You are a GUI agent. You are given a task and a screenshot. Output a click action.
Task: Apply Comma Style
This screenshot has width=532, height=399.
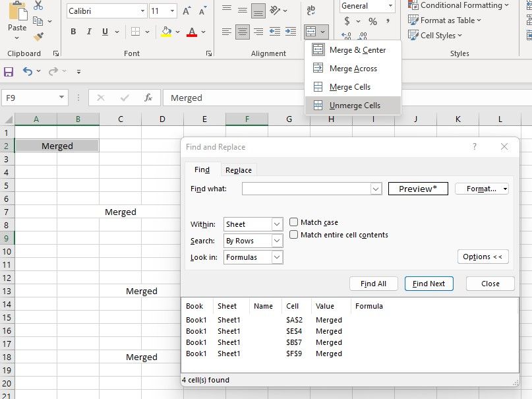tap(388, 21)
